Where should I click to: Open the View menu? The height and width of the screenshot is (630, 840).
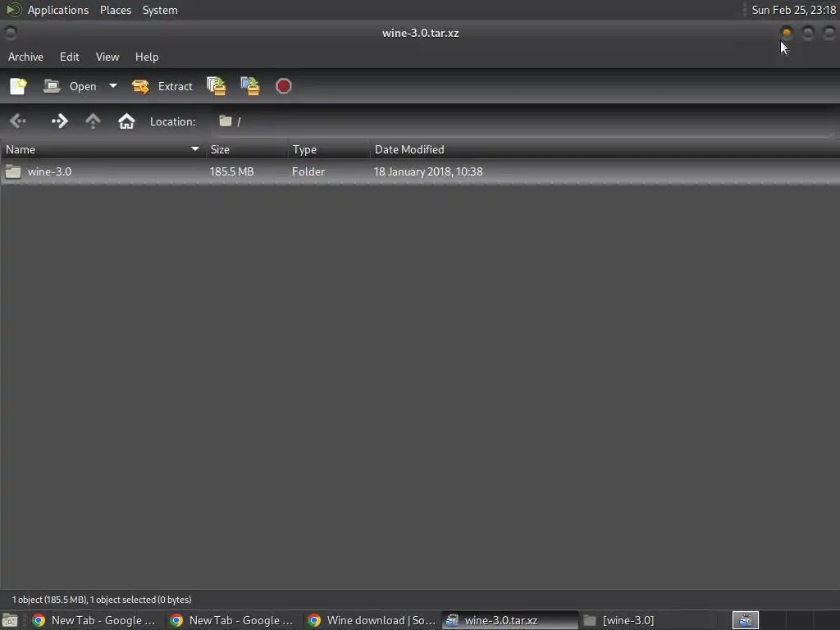click(107, 57)
